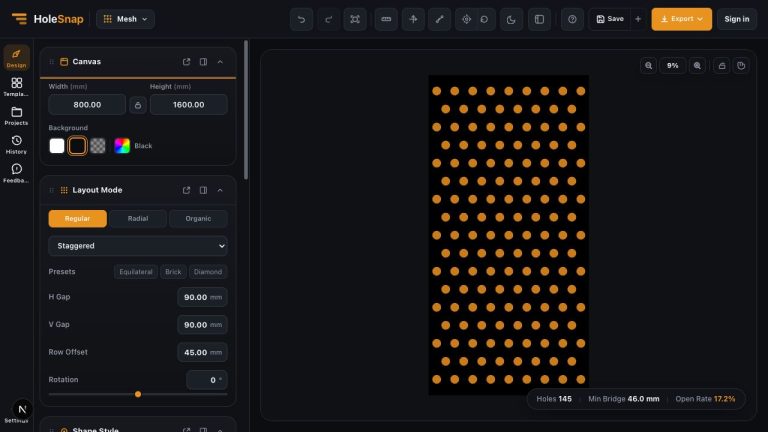The width and height of the screenshot is (768, 432).
Task: Click the Rotation degrees field
Action: (x=206, y=380)
